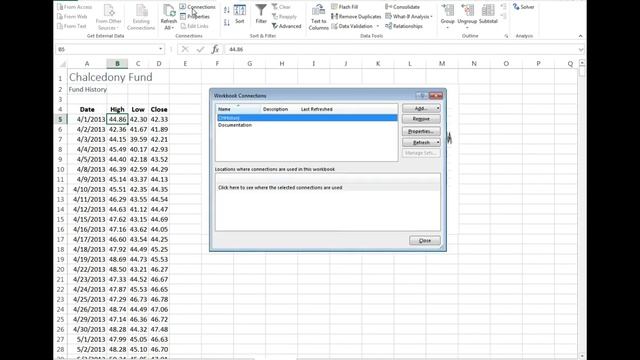Click From Web data source

[72, 17]
